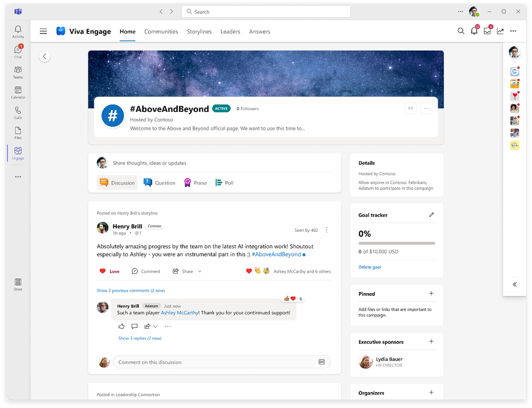Open Files in Teams sidebar

click(18, 133)
